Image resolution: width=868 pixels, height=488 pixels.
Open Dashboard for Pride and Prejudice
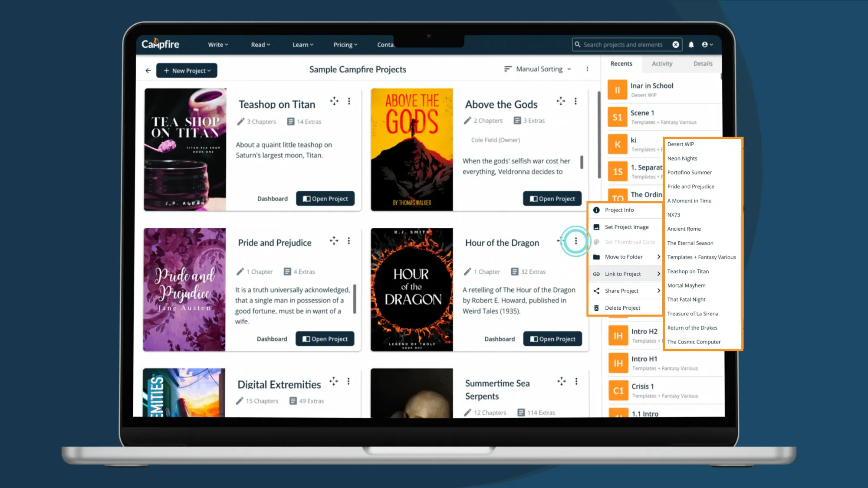pyautogui.click(x=272, y=339)
